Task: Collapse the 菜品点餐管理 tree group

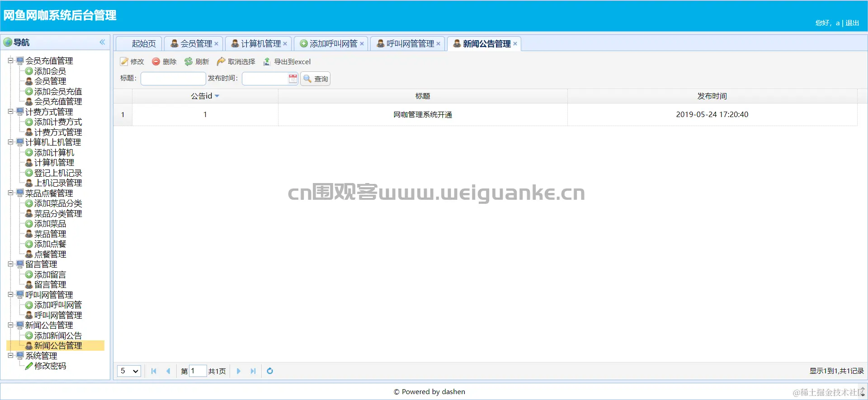Action: 10,193
